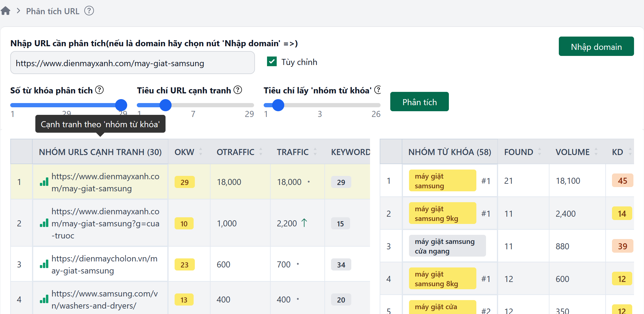Open help icon beside Phân tích URL

[x=89, y=11]
